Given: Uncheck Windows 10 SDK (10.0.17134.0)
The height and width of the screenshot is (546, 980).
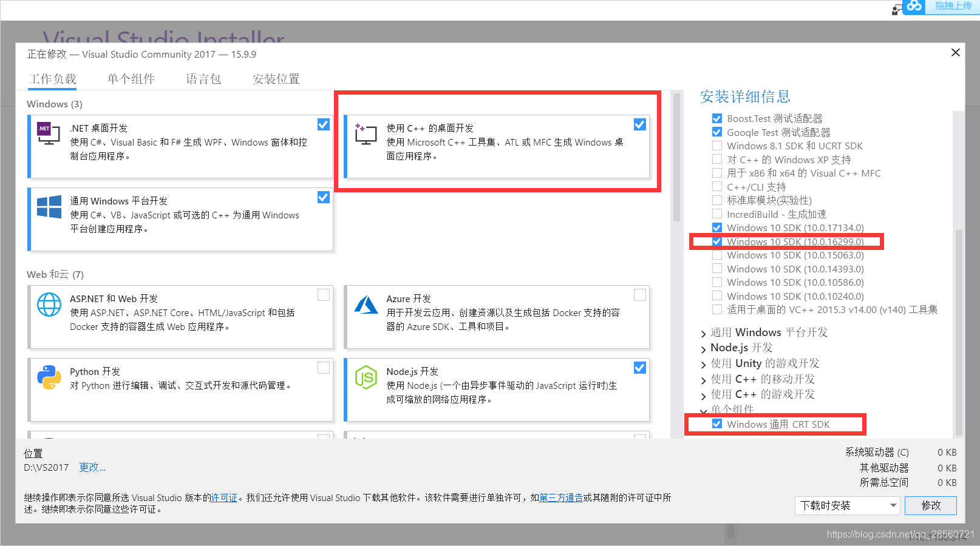Looking at the screenshot, I should coord(717,227).
